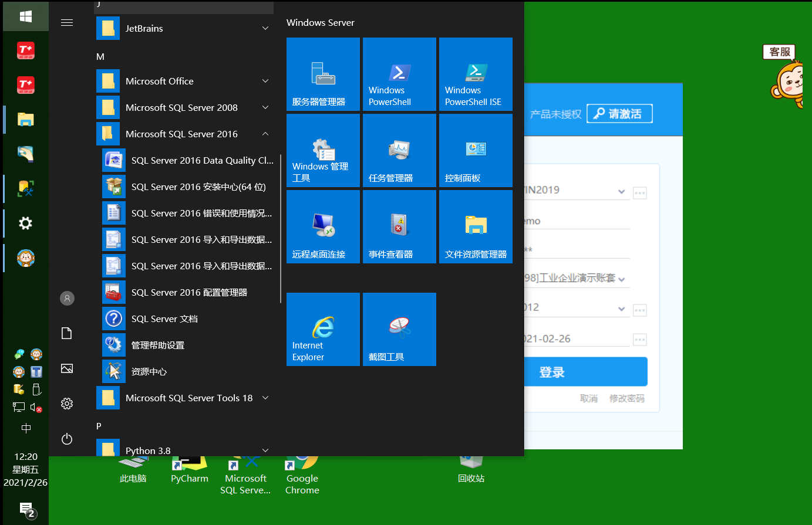This screenshot has height=525, width=812.
Task: Open SQL Server 2016 错误和使用情况 entry
Action: coord(187,213)
